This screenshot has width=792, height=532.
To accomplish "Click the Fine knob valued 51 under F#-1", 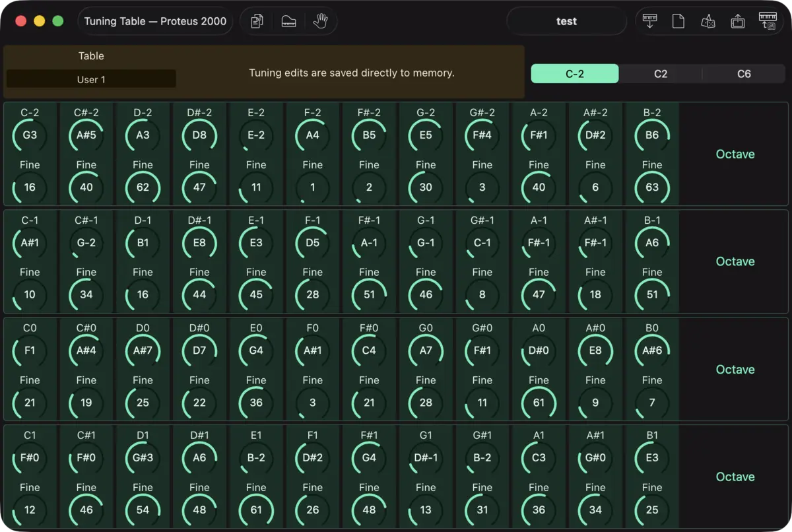I will tap(369, 295).
